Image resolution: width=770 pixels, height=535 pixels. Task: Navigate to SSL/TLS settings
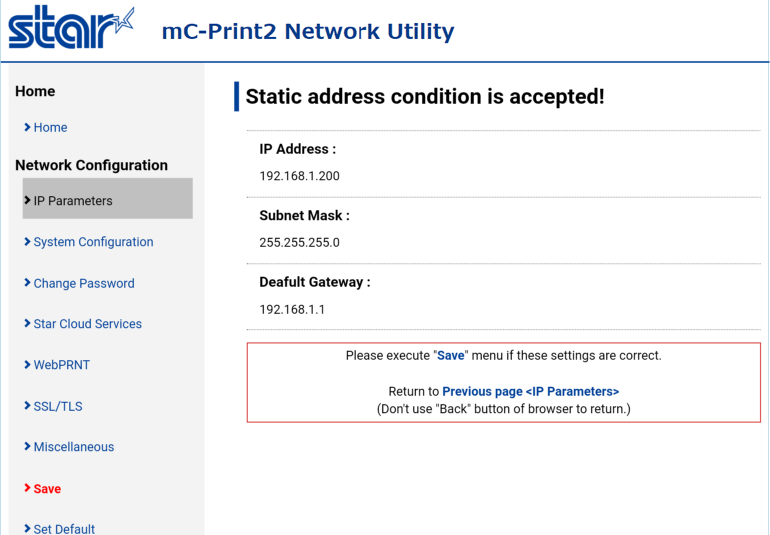(x=58, y=406)
